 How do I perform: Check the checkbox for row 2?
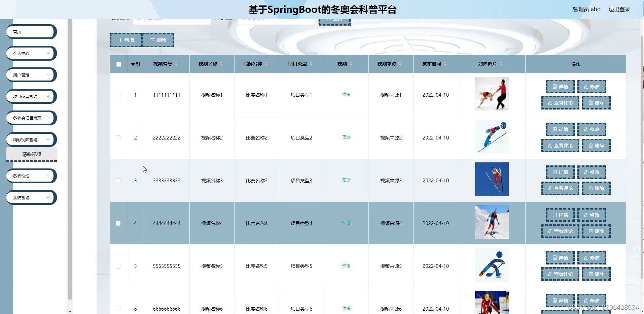click(x=118, y=138)
